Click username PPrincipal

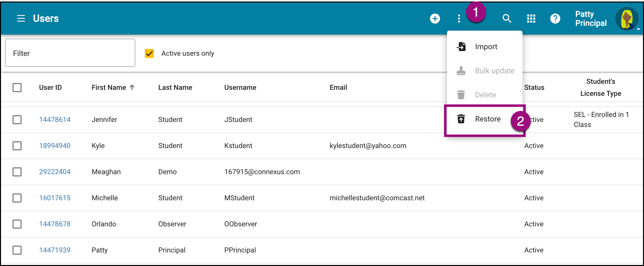click(240, 250)
